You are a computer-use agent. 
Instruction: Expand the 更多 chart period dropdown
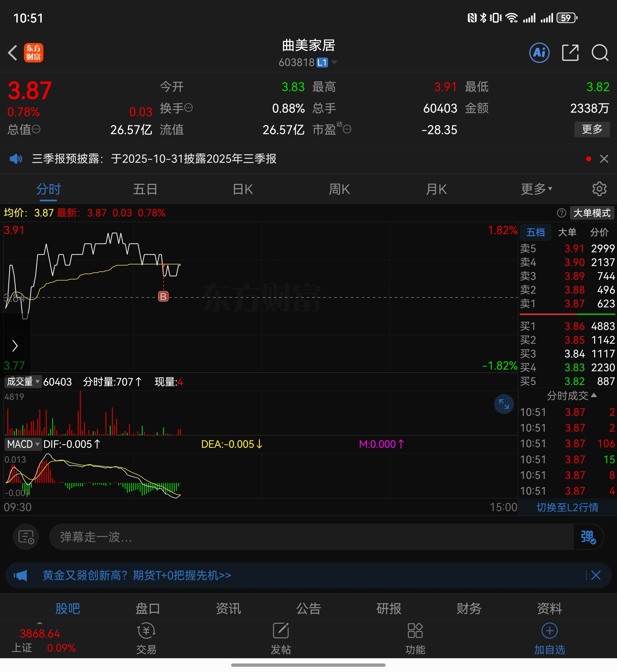[x=536, y=189]
